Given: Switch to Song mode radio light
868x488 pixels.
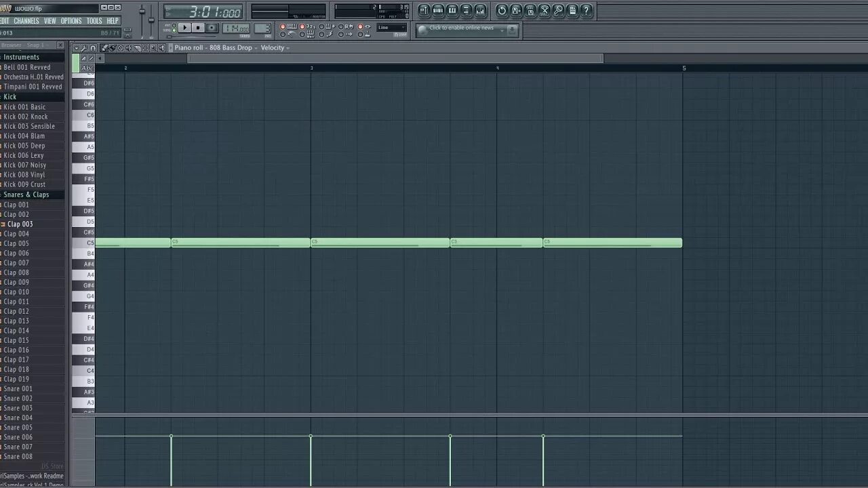Looking at the screenshot, I should click(174, 30).
